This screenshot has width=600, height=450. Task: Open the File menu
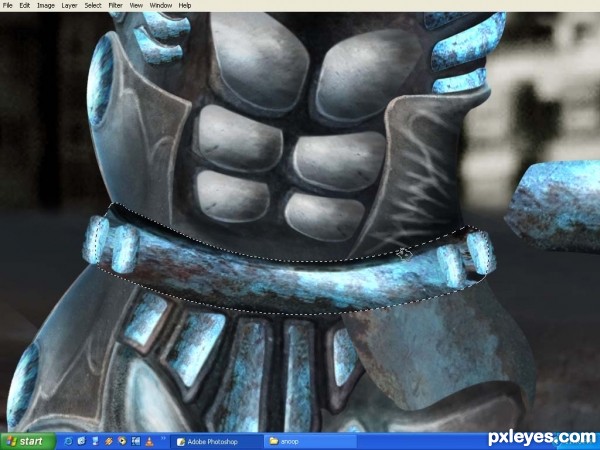pos(7,5)
